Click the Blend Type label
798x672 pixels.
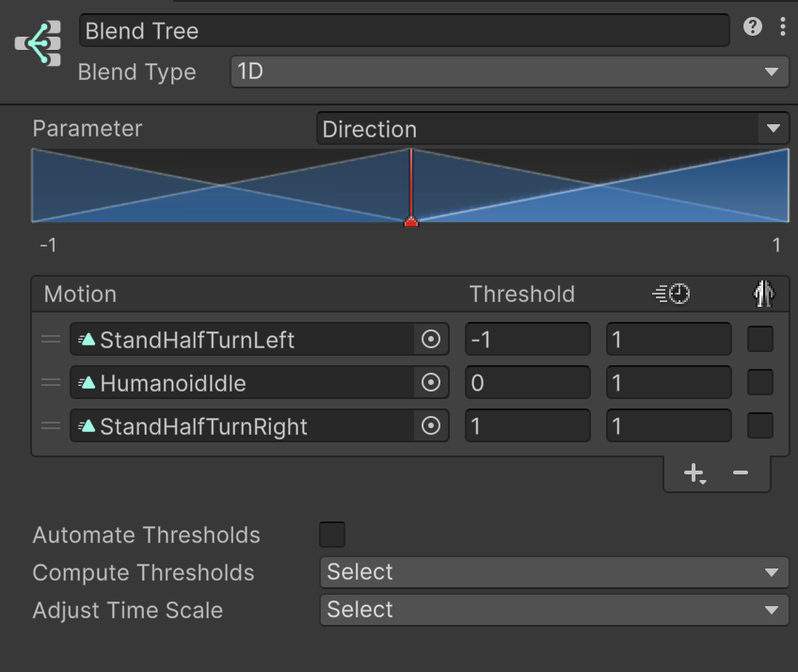point(136,72)
